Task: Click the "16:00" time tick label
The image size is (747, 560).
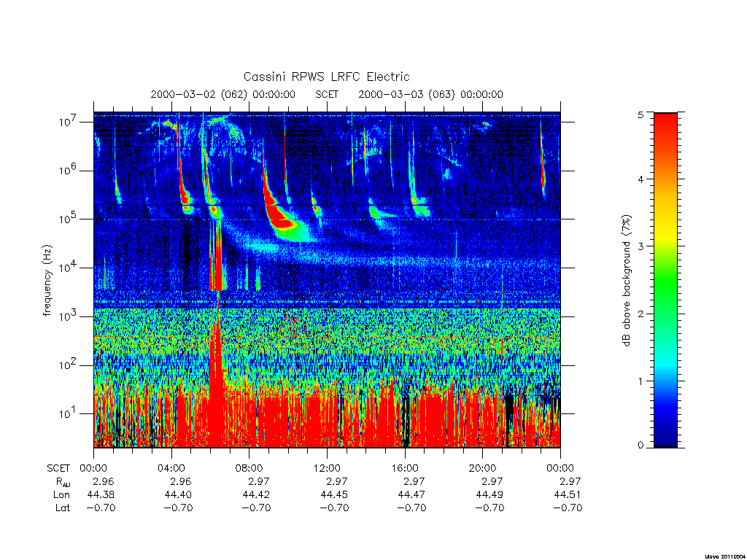Action: coord(404,468)
